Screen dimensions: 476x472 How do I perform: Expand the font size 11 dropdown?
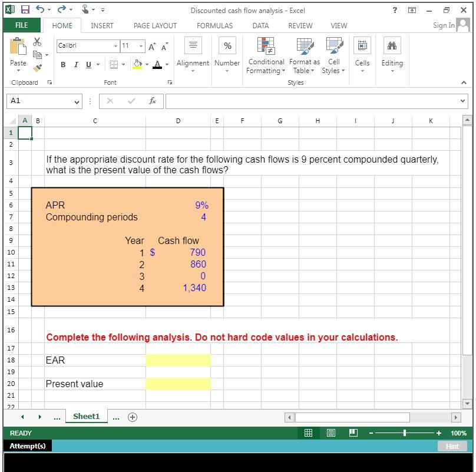tap(141, 46)
